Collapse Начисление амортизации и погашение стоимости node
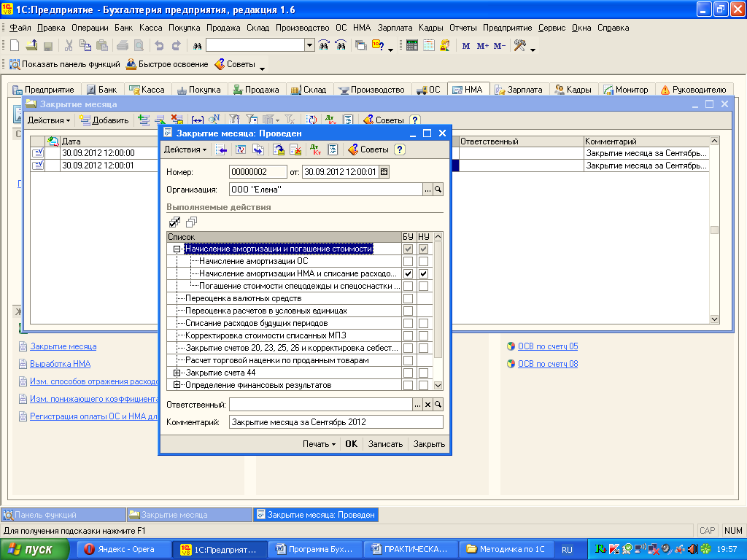This screenshot has height=560, width=747. (x=177, y=249)
